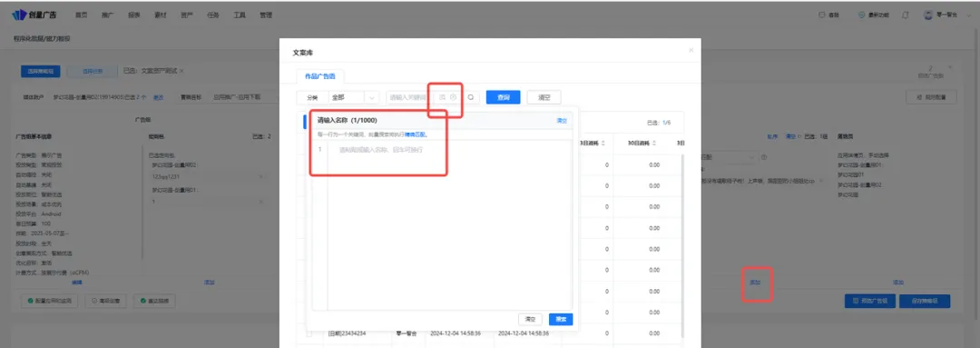The height and width of the screenshot is (348, 980).
Task: Click the 高级创意 button
Action: [105, 301]
